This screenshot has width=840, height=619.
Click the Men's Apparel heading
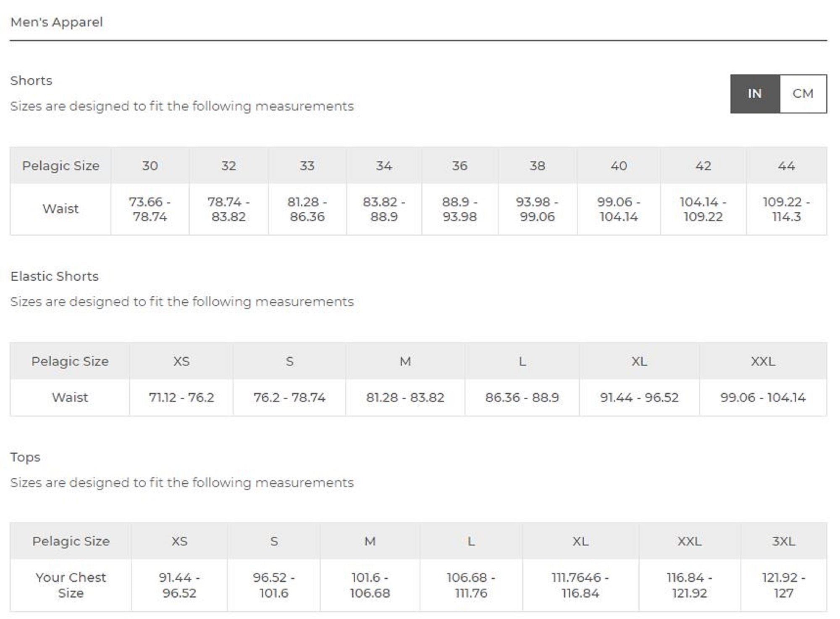(57, 22)
